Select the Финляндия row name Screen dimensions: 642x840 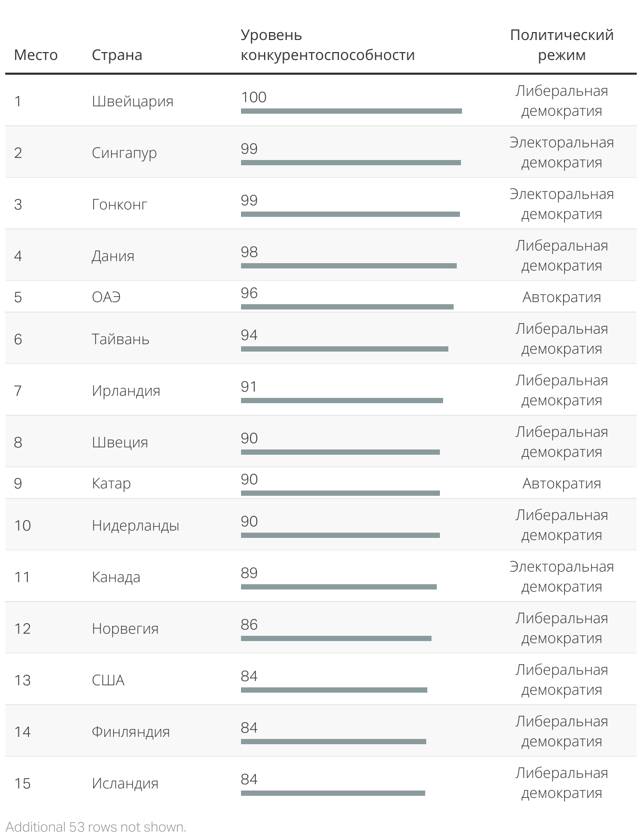[x=131, y=732]
